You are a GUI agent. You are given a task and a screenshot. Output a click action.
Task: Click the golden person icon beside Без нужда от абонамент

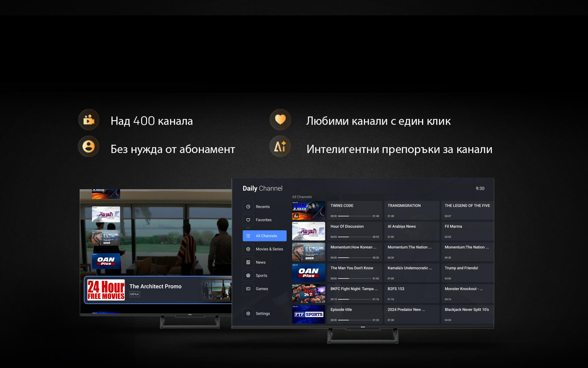tap(89, 147)
